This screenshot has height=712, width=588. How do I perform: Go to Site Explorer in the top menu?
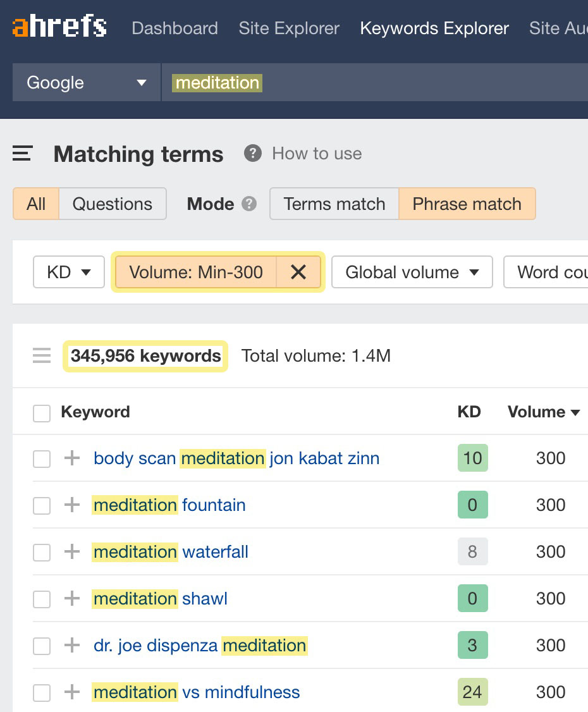(289, 28)
